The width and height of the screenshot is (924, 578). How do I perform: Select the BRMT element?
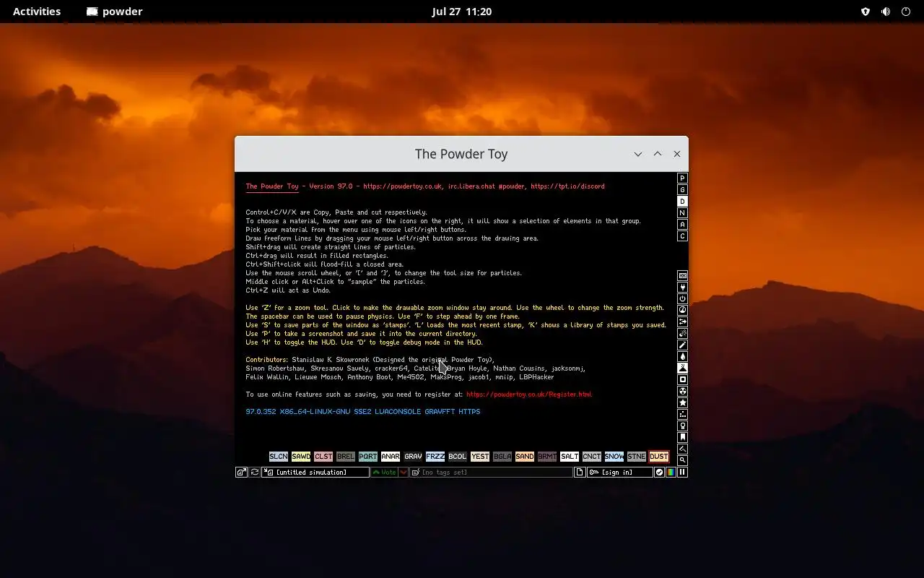tap(547, 457)
